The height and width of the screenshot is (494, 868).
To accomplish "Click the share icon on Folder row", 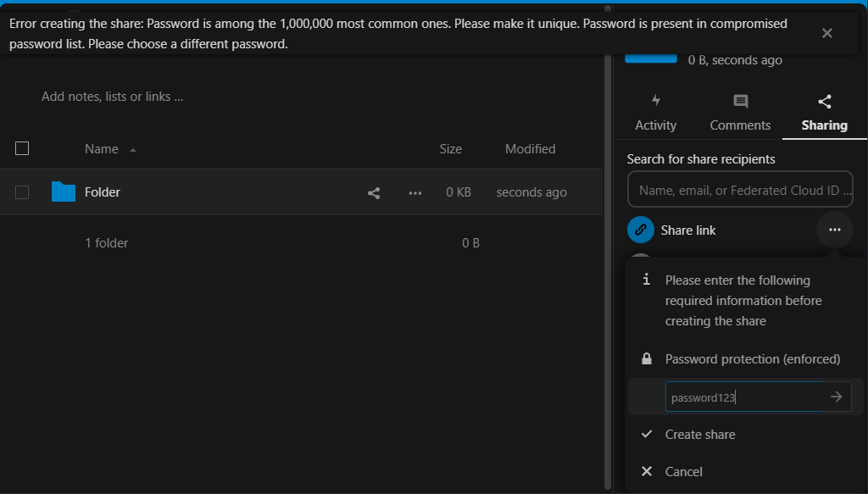I will click(374, 192).
